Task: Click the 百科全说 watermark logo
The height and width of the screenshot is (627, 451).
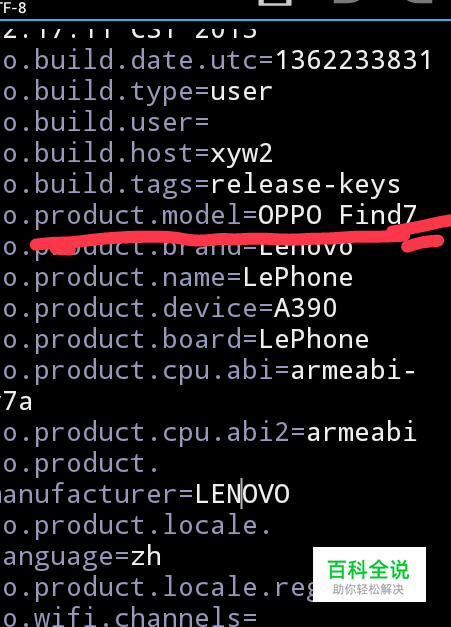Action: click(369, 574)
